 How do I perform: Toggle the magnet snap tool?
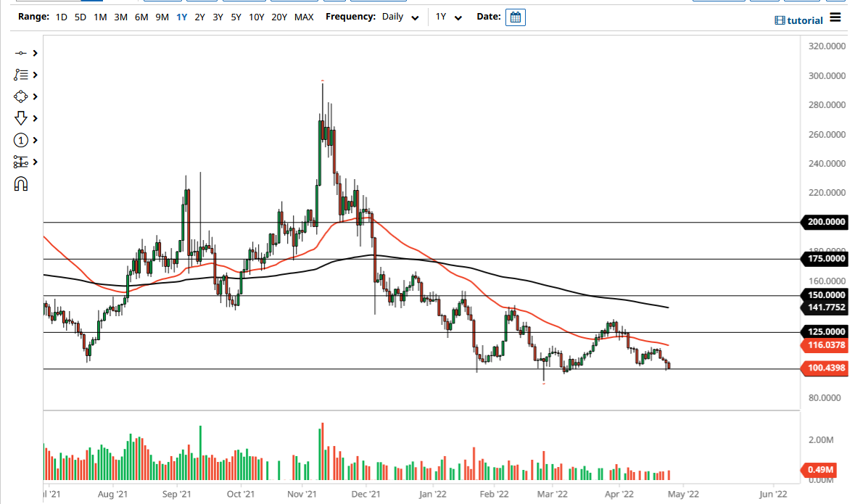point(22,183)
